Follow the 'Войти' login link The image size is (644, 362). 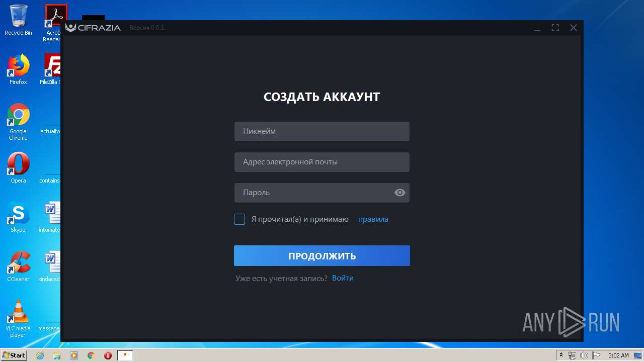point(343,278)
